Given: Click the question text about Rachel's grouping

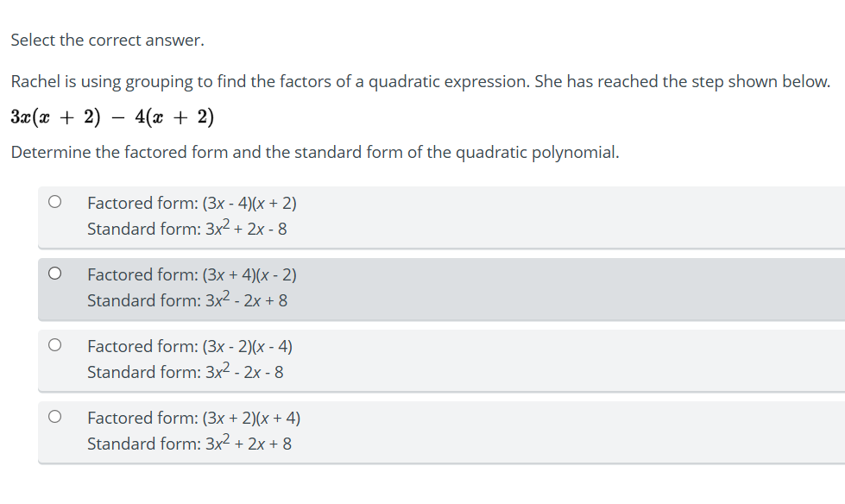Looking at the screenshot, I should point(420,81).
